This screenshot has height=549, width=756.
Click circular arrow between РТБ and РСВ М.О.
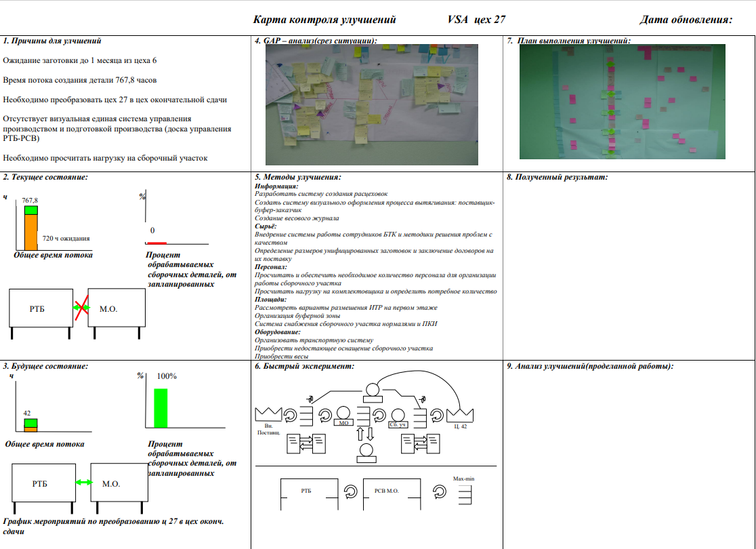coord(350,491)
